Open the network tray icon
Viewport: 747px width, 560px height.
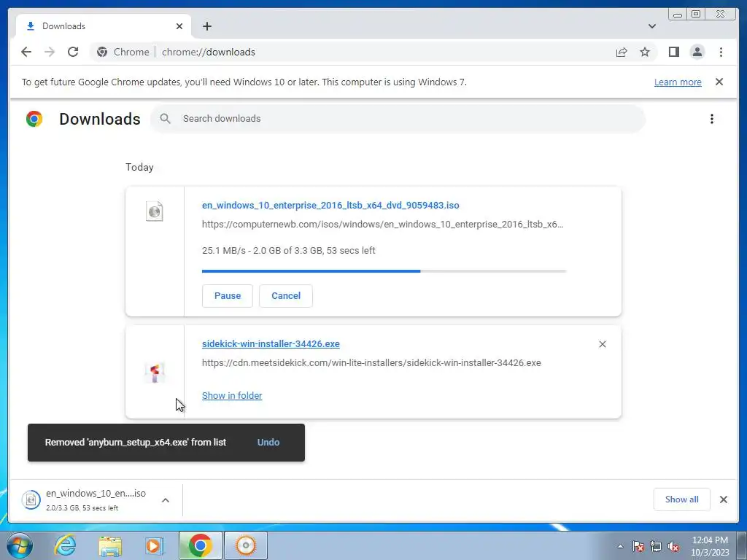click(x=656, y=546)
